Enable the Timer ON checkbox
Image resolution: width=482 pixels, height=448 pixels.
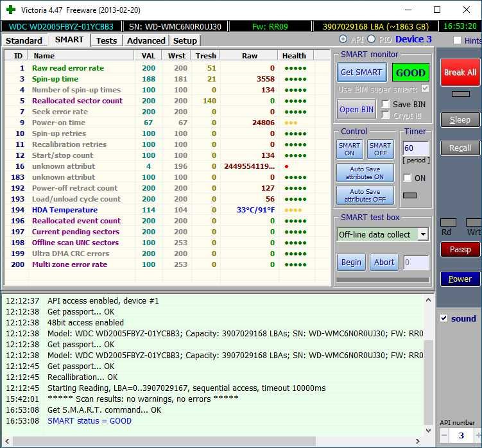[x=408, y=178]
